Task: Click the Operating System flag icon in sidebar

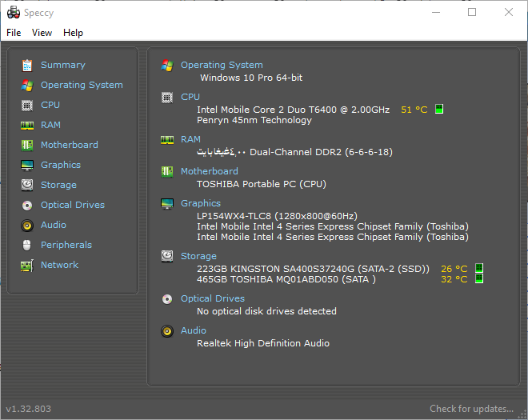Action: pos(27,86)
